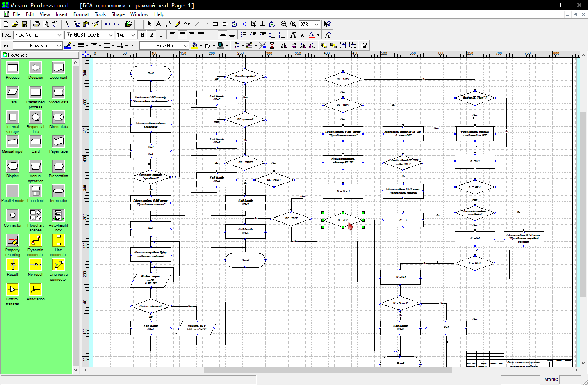Toggle Underline text formatting
Image resolution: width=588 pixels, height=385 pixels.
coord(161,35)
